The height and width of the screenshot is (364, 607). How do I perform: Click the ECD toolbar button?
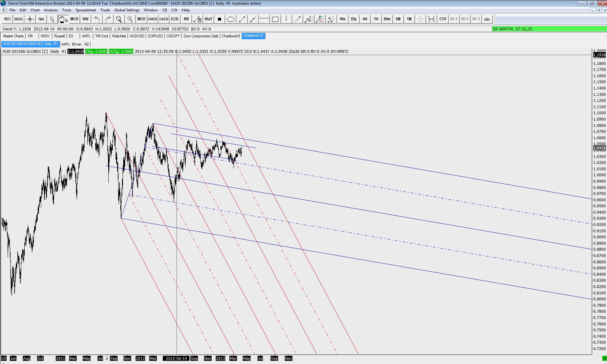pyautogui.click(x=175, y=19)
